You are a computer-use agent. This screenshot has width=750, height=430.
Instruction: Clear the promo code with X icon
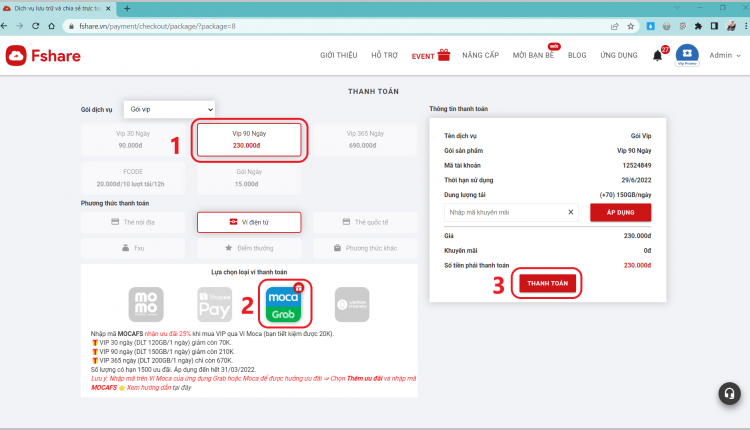coord(571,212)
